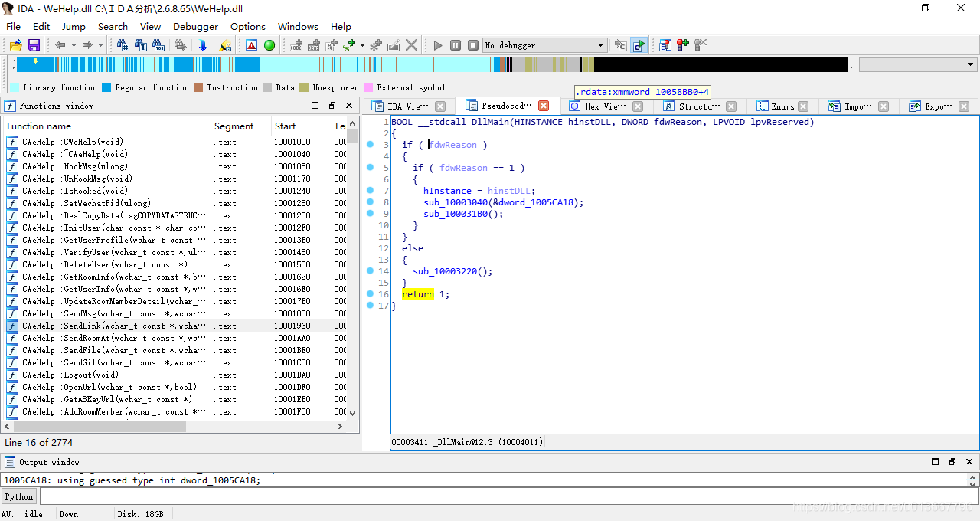Click the pause process button
Viewport: 980px width, 521px height.
(456, 45)
